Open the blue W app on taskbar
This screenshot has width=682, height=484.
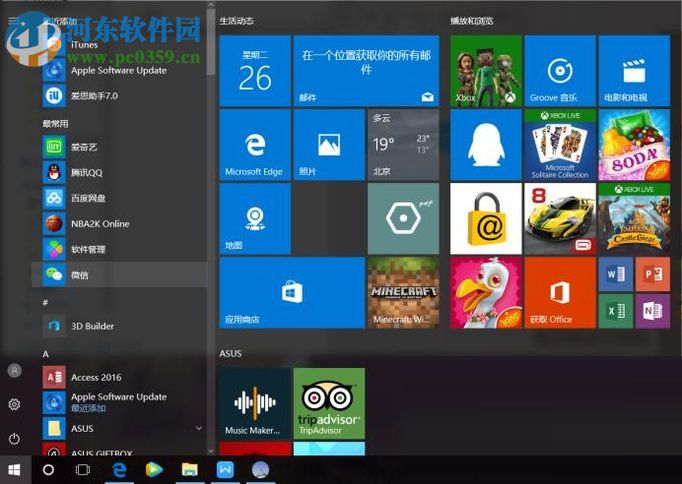(x=225, y=470)
